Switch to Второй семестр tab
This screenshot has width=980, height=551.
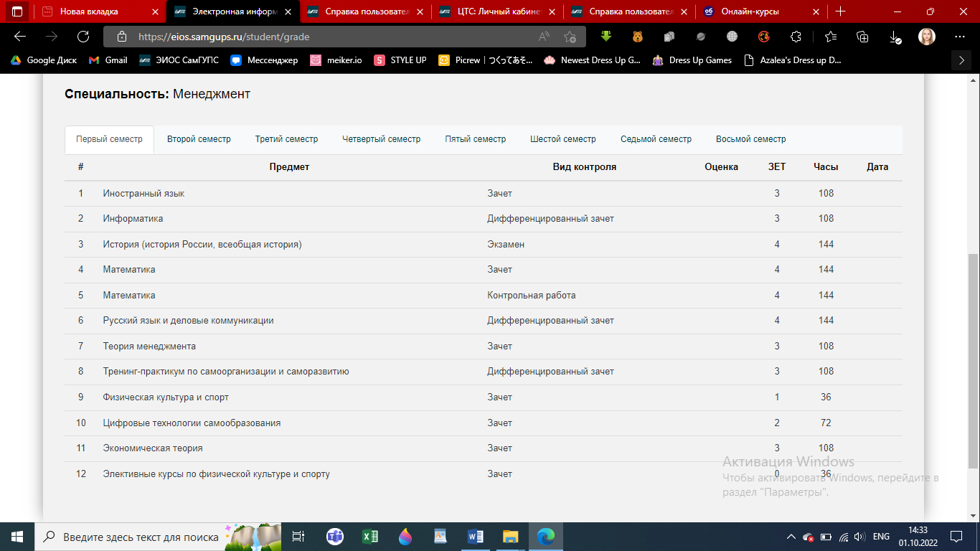(199, 139)
